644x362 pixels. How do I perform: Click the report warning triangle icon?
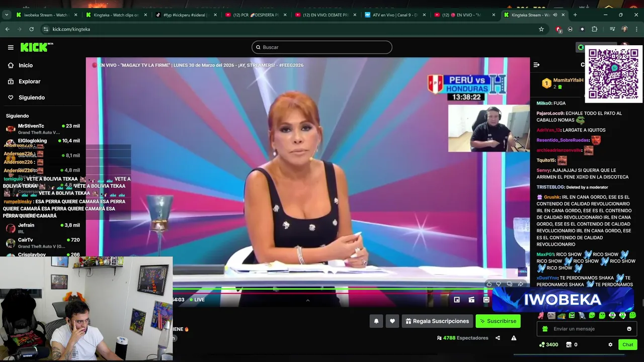coord(514,338)
